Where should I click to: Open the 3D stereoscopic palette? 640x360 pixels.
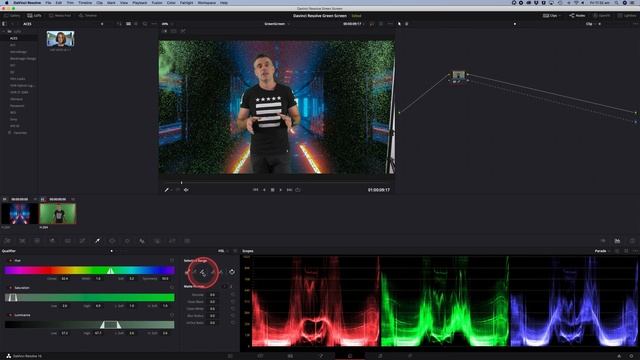click(187, 241)
